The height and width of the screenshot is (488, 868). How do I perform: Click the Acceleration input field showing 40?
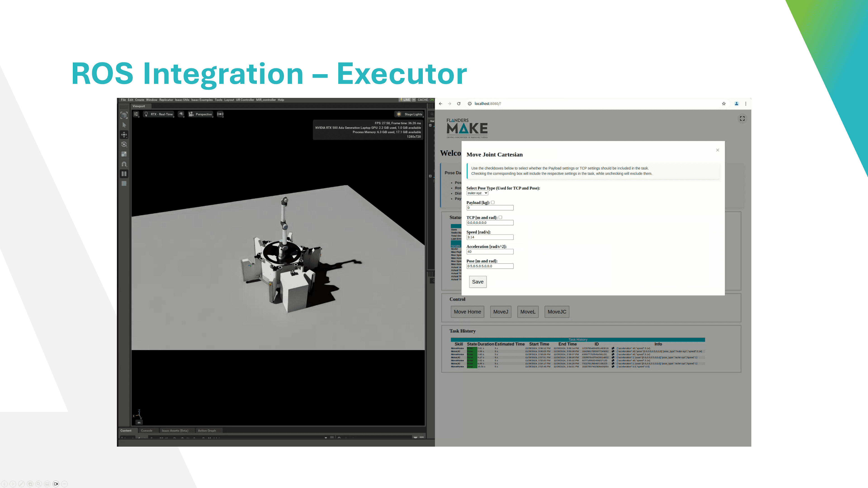pyautogui.click(x=490, y=252)
